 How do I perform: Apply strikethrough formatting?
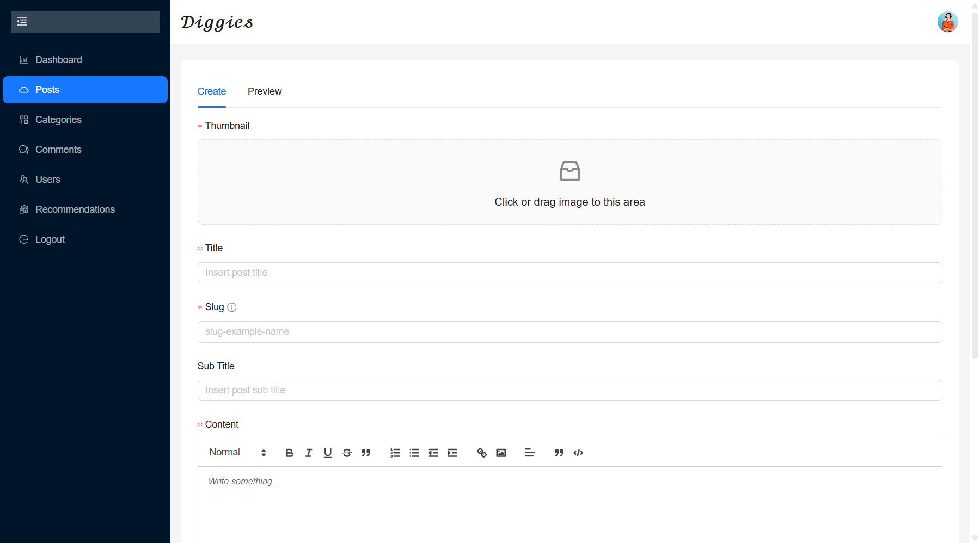347,453
